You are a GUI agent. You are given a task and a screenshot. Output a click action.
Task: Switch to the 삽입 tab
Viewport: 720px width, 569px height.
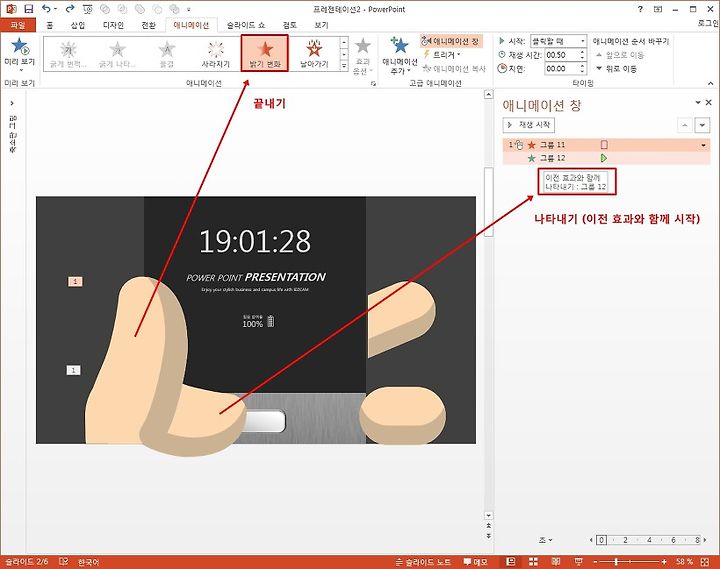pyautogui.click(x=78, y=25)
